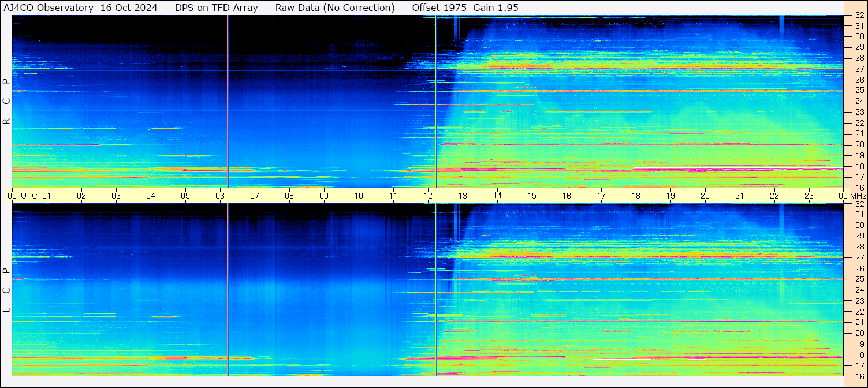This screenshot has height=388, width=868.
Task: Click the Raw Data (No Correction) header text
Action: point(335,8)
